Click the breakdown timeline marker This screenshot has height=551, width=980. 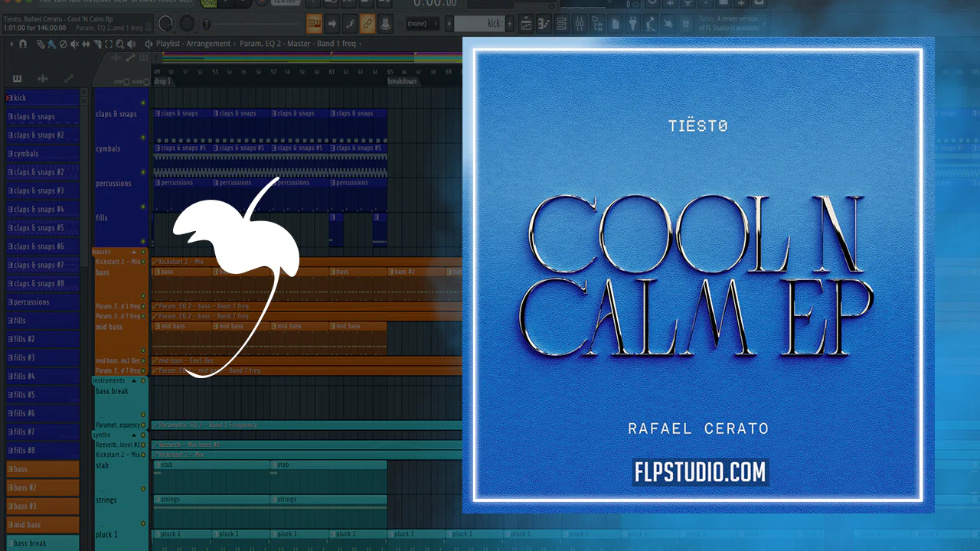402,81
